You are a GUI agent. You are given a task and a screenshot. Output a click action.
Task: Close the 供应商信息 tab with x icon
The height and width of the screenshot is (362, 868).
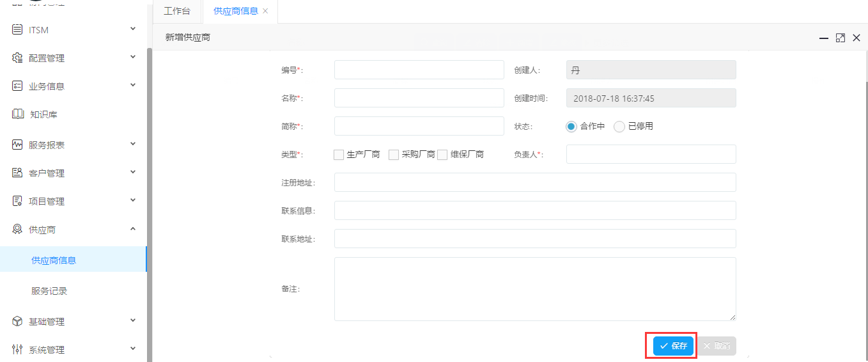pyautogui.click(x=265, y=11)
